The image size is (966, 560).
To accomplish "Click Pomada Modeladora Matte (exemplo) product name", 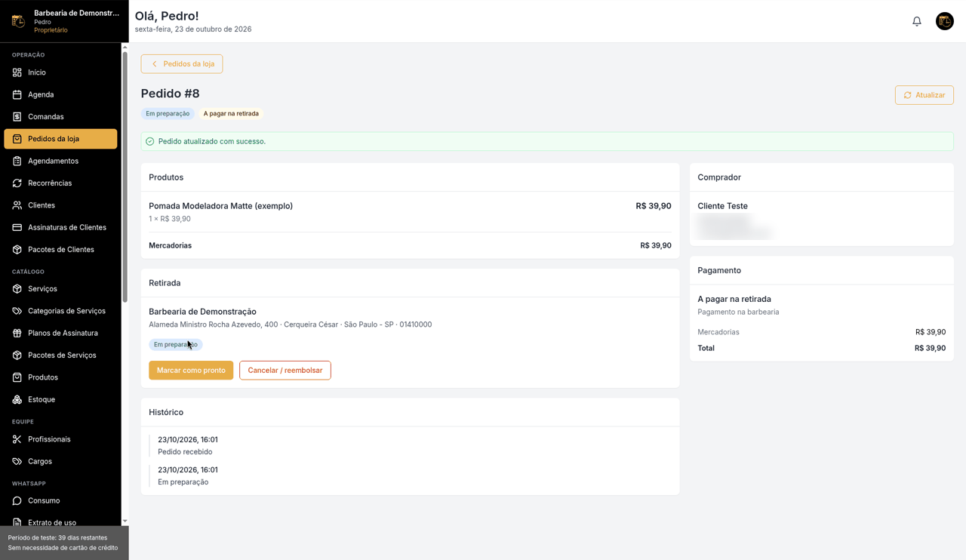I will 220,206.
